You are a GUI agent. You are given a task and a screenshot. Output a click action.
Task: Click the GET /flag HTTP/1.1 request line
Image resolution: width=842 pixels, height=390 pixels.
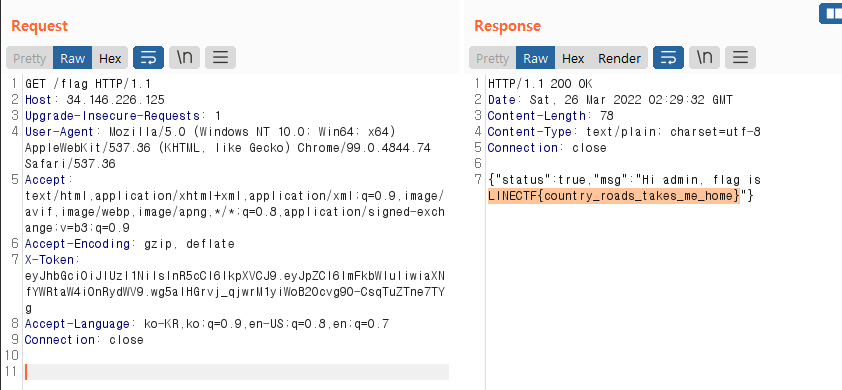[88, 84]
